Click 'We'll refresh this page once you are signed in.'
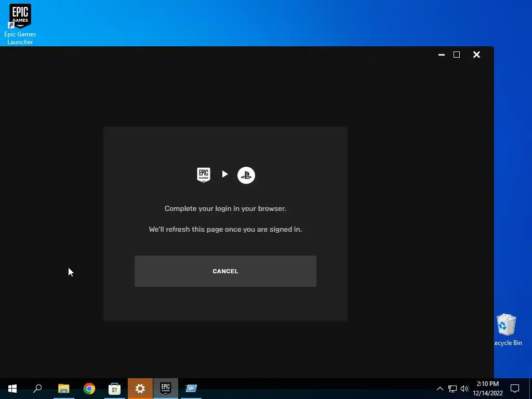 (x=225, y=229)
